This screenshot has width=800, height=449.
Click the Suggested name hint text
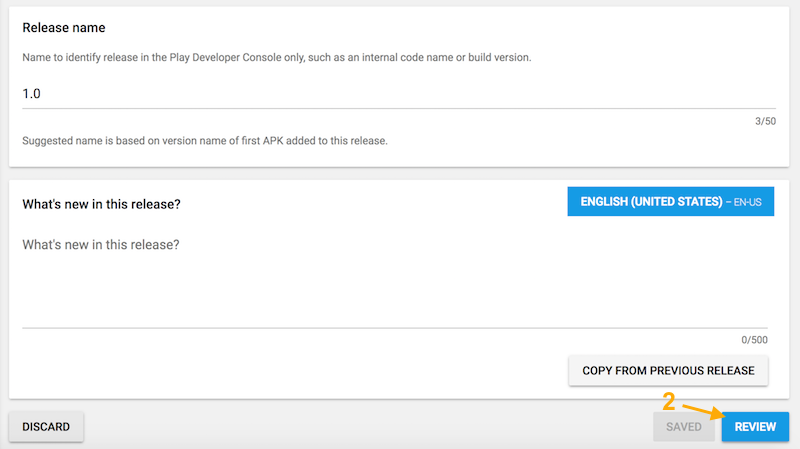(205, 141)
